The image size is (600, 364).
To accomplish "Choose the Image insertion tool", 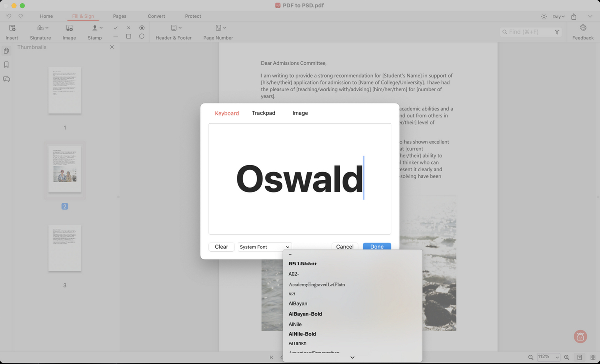I will point(69,31).
